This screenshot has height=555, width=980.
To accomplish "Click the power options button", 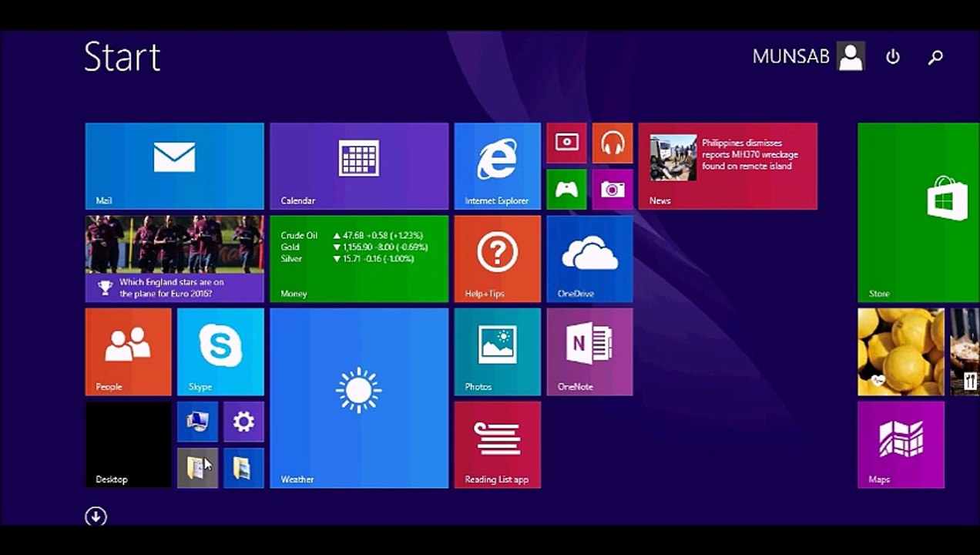I will [x=893, y=57].
